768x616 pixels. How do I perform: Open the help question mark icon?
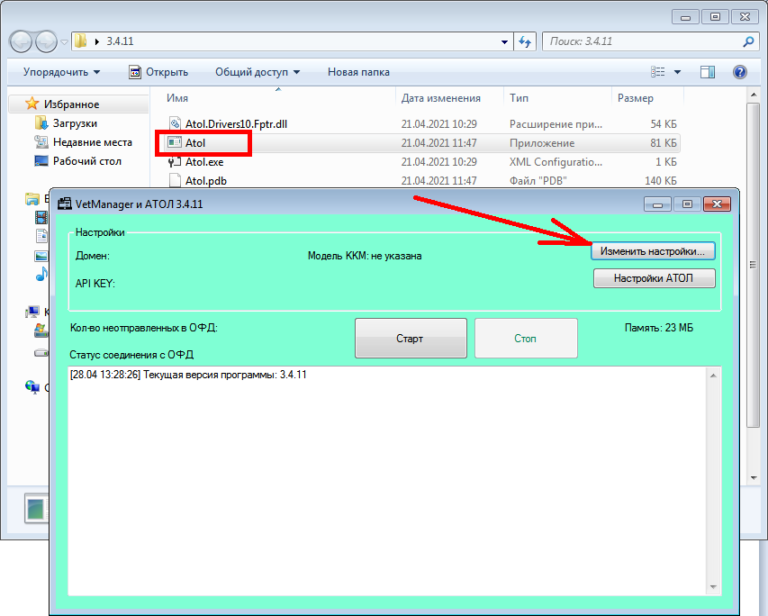740,72
